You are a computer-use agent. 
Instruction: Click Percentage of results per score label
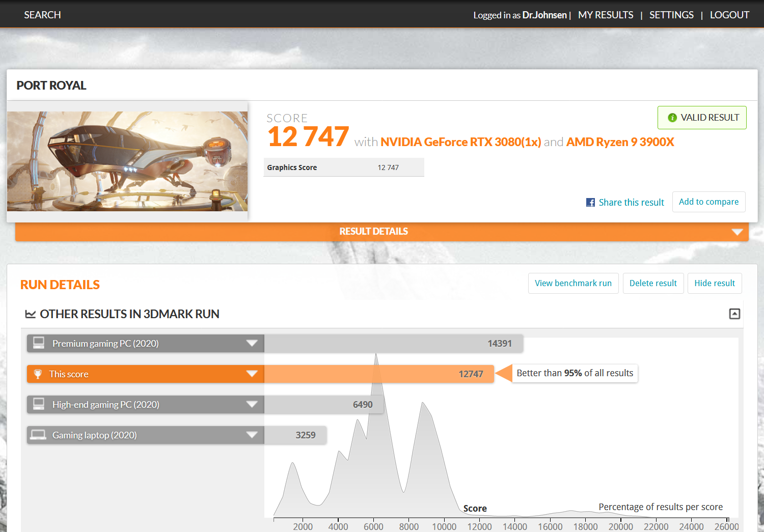coord(661,507)
